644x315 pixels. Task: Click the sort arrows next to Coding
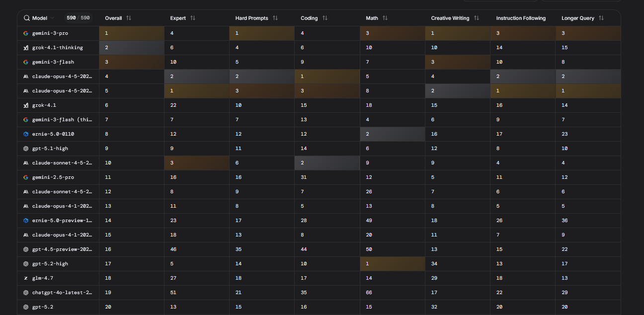(325, 18)
